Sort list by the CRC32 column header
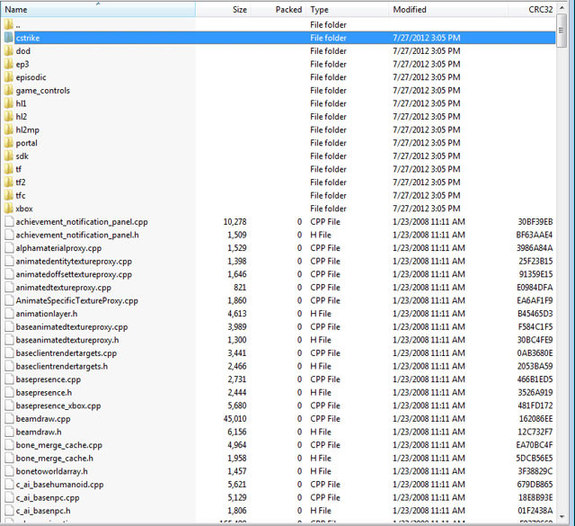Viewport: 575px width, 526px height. (532, 10)
